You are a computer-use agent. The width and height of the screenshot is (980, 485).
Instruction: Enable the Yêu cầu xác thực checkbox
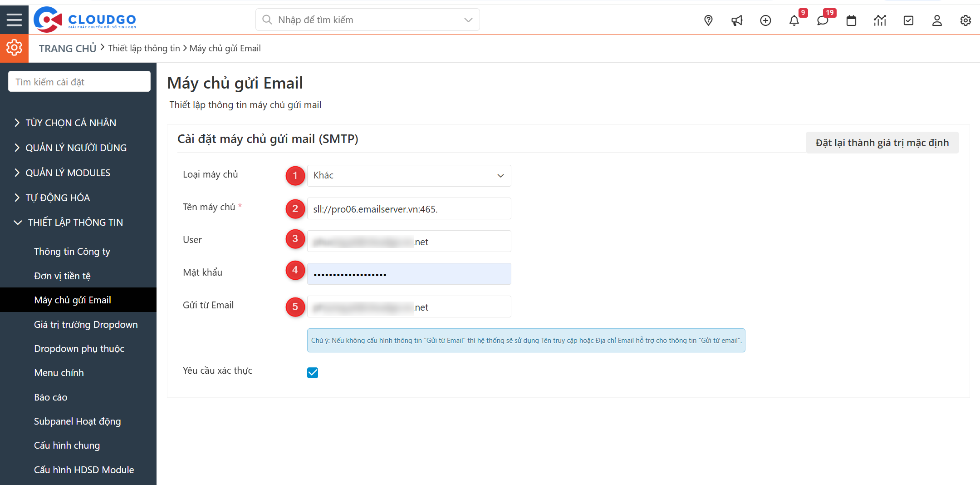[x=312, y=372]
